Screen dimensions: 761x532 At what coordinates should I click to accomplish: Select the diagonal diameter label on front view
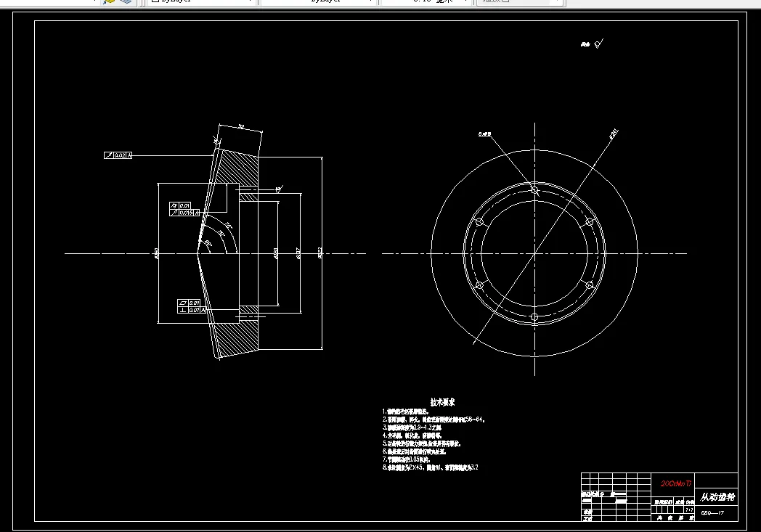click(x=614, y=134)
